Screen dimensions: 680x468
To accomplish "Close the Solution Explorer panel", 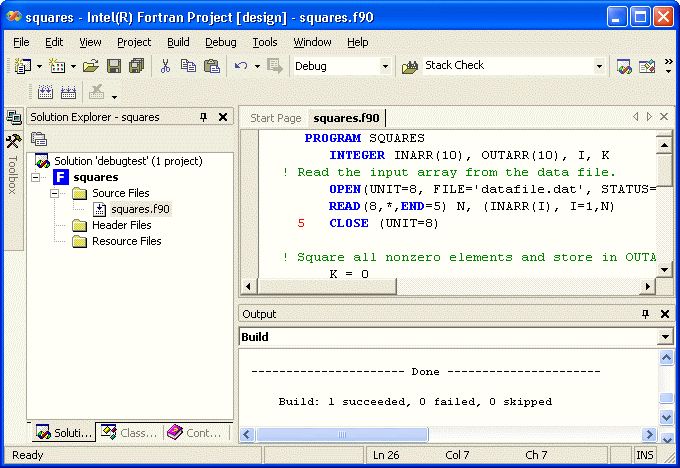I will coord(222,117).
